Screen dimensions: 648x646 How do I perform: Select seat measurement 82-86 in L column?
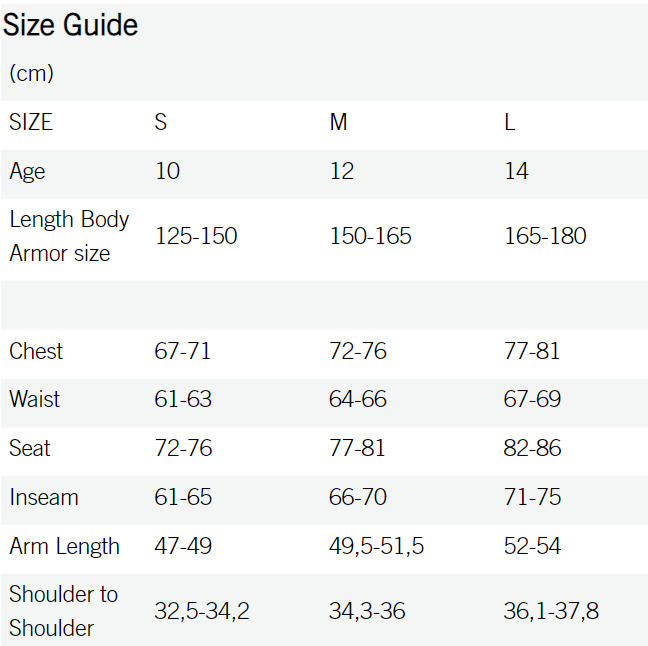[532, 448]
